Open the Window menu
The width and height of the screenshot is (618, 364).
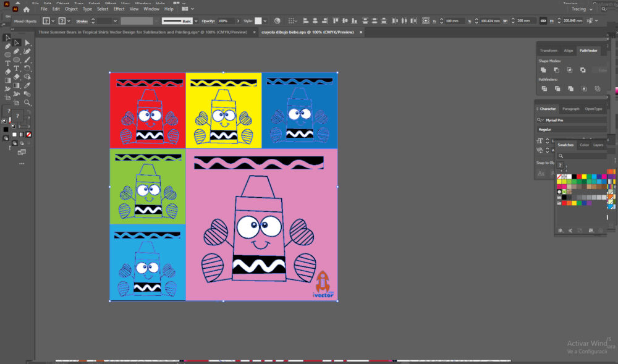tap(151, 9)
